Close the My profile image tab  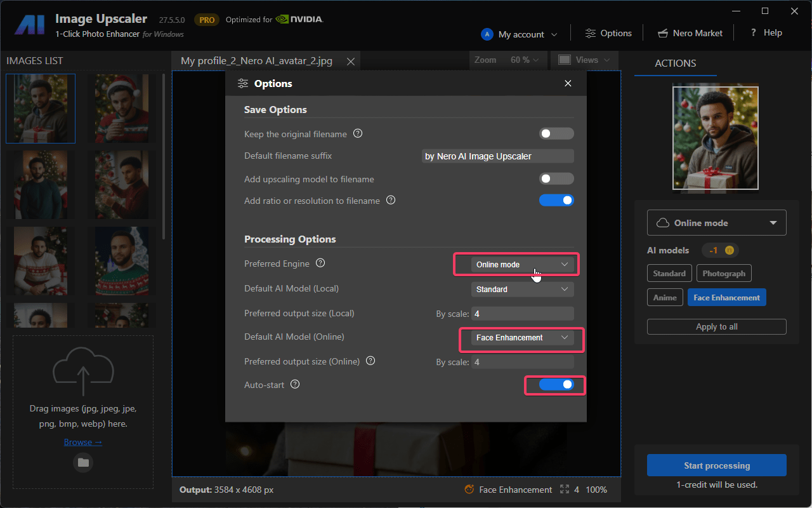coord(350,61)
